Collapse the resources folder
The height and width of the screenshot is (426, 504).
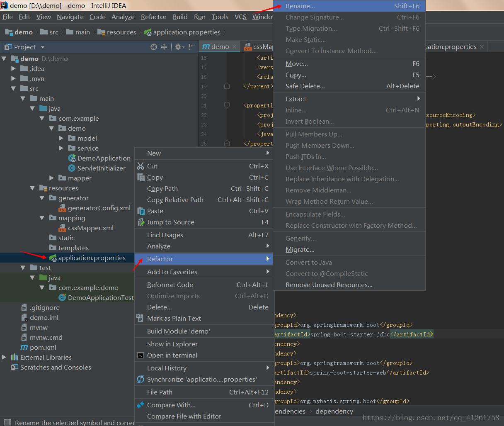pyautogui.click(x=32, y=188)
